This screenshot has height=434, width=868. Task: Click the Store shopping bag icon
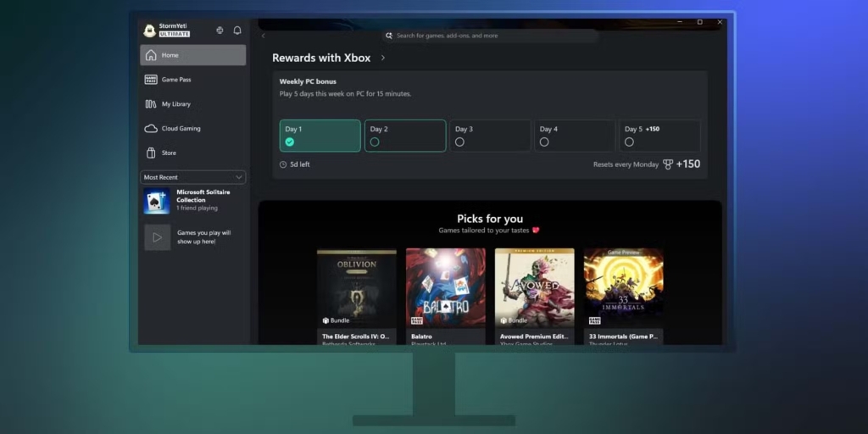[x=151, y=153]
